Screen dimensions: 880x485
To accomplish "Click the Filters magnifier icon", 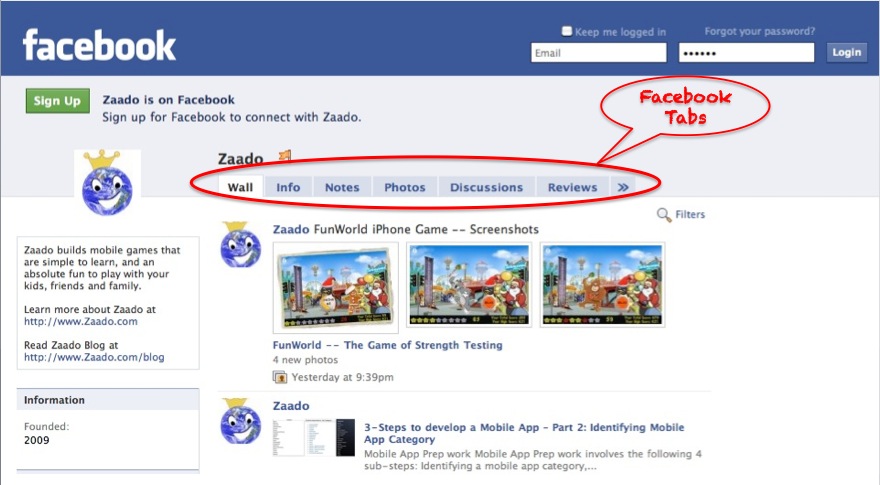I will 664,215.
